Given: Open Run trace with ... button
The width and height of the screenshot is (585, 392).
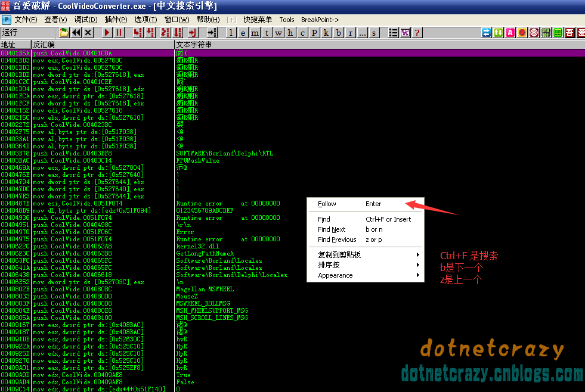Looking at the screenshot, I should [x=362, y=33].
